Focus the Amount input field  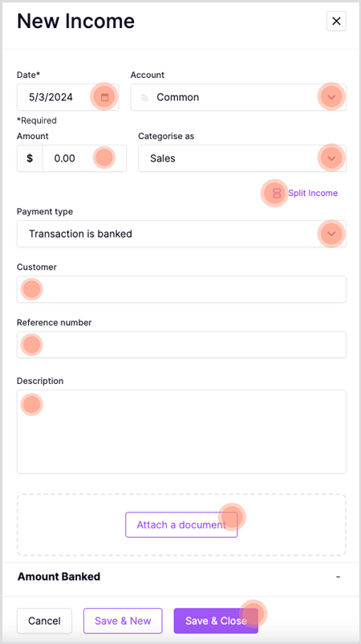coord(84,158)
